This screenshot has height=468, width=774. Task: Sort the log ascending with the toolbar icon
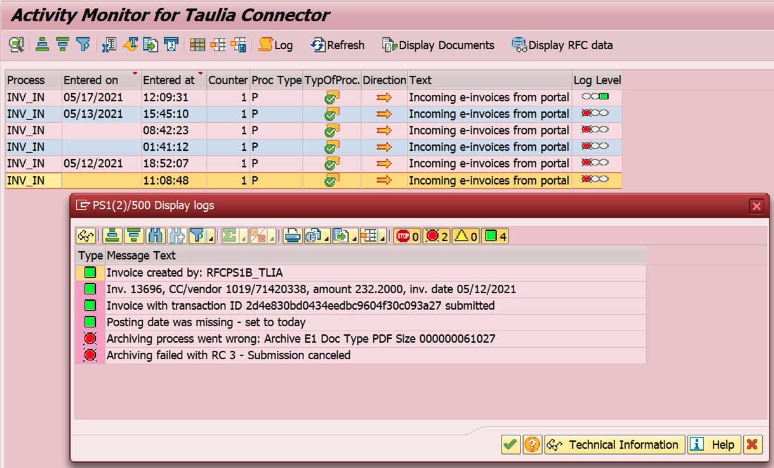110,236
